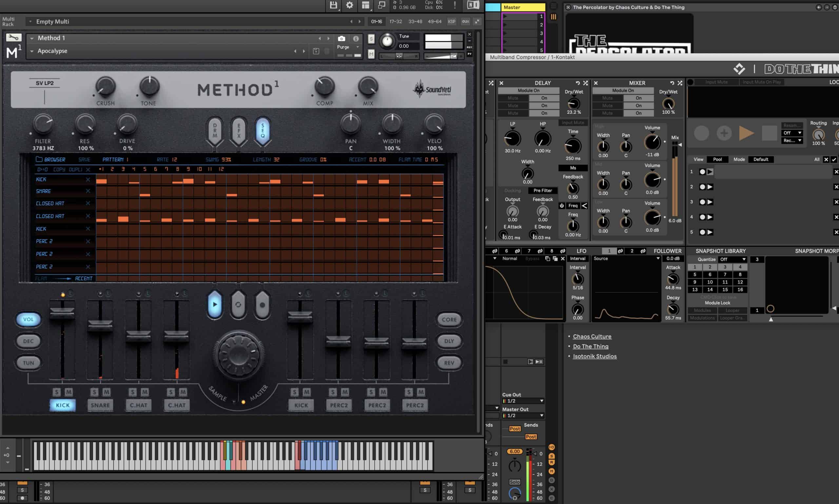Image resolution: width=839 pixels, height=504 pixels.
Task: Click the KSP button
Action: pos(452,21)
